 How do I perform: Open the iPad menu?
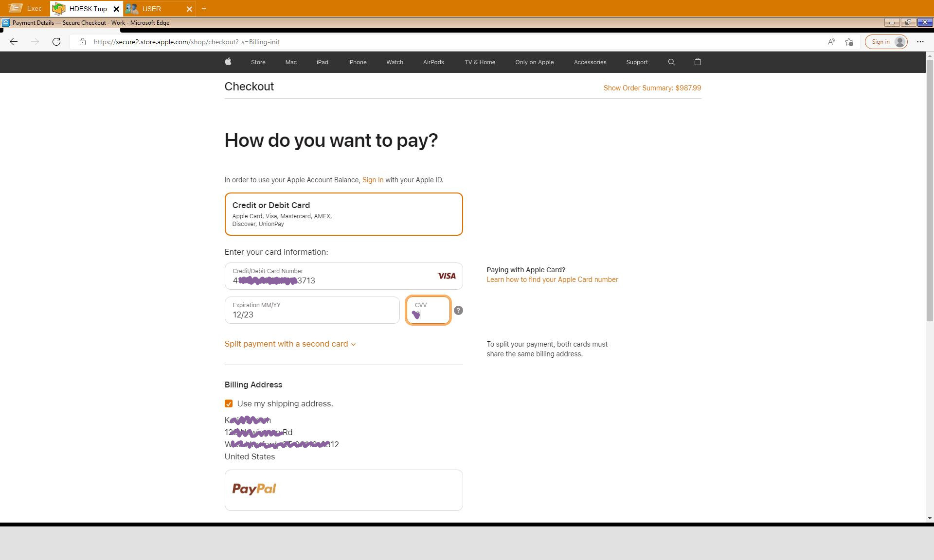323,62
